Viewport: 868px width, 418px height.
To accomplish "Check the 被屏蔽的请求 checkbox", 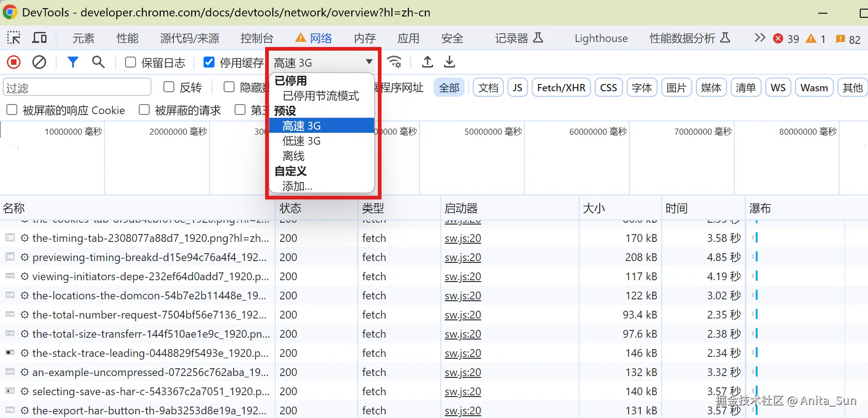I will click(144, 110).
